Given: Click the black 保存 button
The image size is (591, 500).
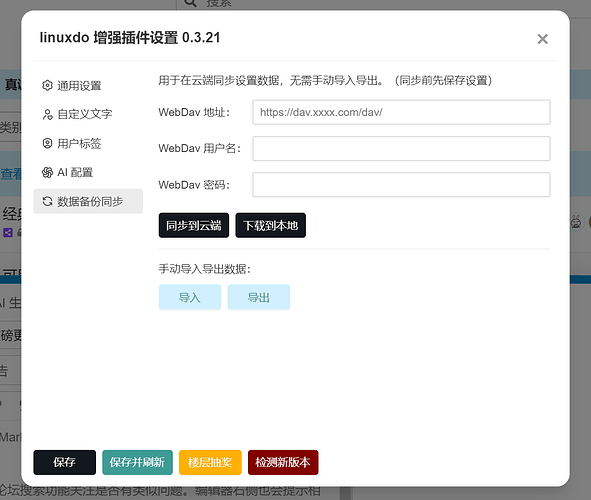Looking at the screenshot, I should [x=64, y=462].
